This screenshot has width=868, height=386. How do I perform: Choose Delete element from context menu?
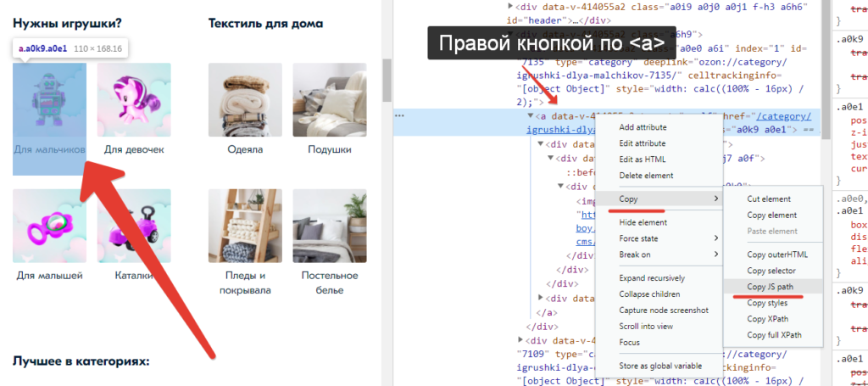pos(646,176)
